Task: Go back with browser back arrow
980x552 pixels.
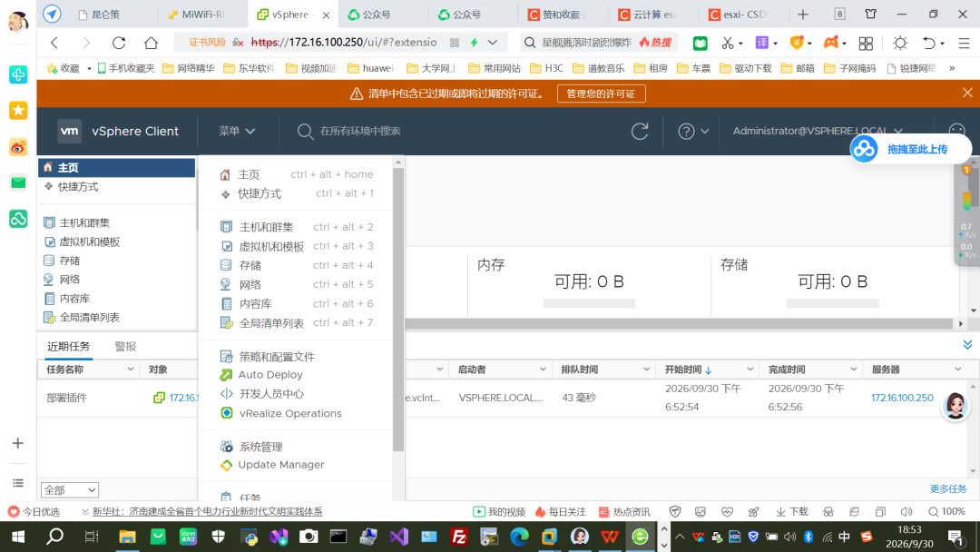Action: click(x=54, y=43)
